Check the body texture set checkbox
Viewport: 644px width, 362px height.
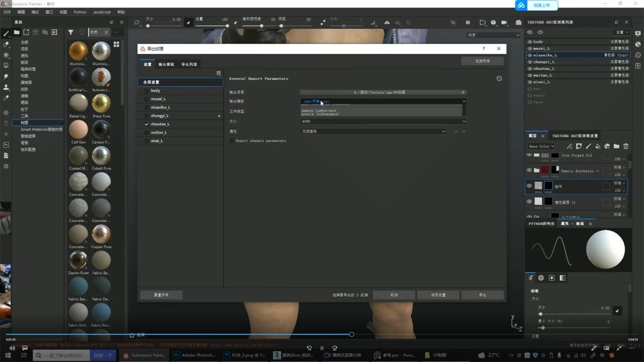pyautogui.click(x=147, y=90)
